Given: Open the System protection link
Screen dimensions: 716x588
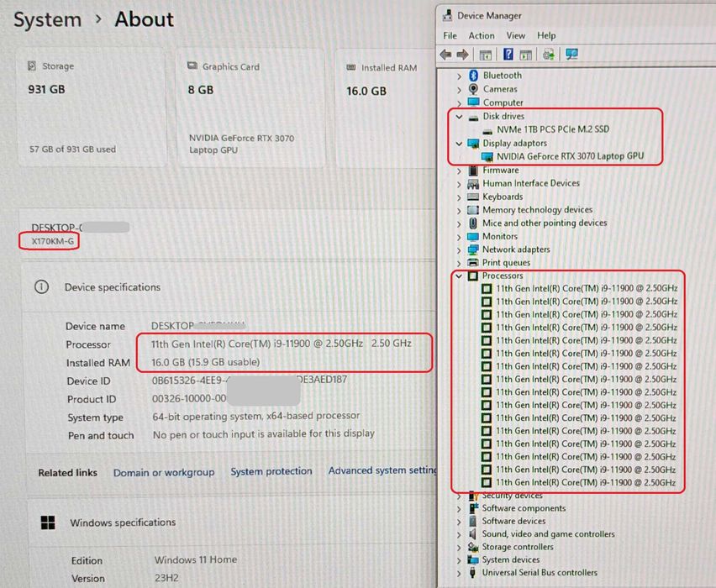Looking at the screenshot, I should point(271,471).
